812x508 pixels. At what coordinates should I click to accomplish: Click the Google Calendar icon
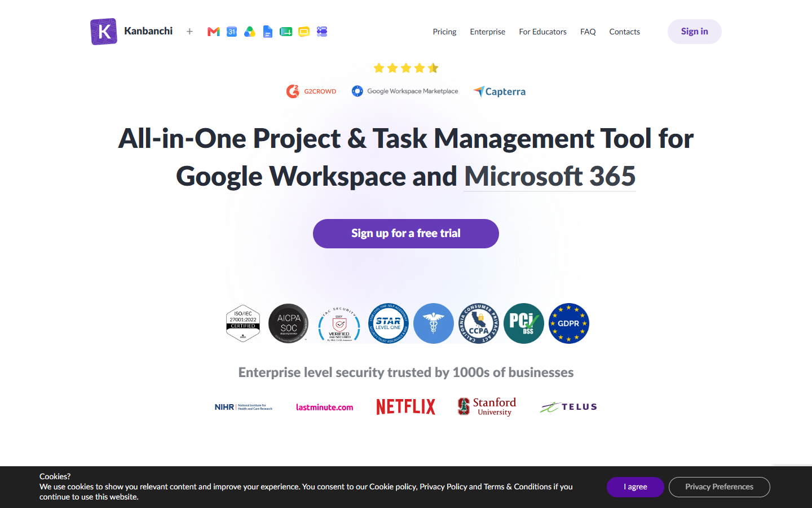click(x=232, y=32)
